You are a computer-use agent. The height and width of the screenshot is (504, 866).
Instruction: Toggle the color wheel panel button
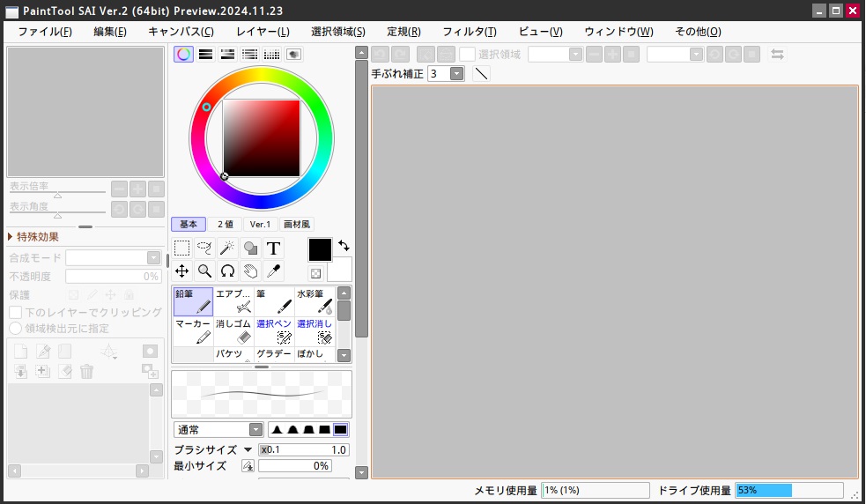point(183,54)
